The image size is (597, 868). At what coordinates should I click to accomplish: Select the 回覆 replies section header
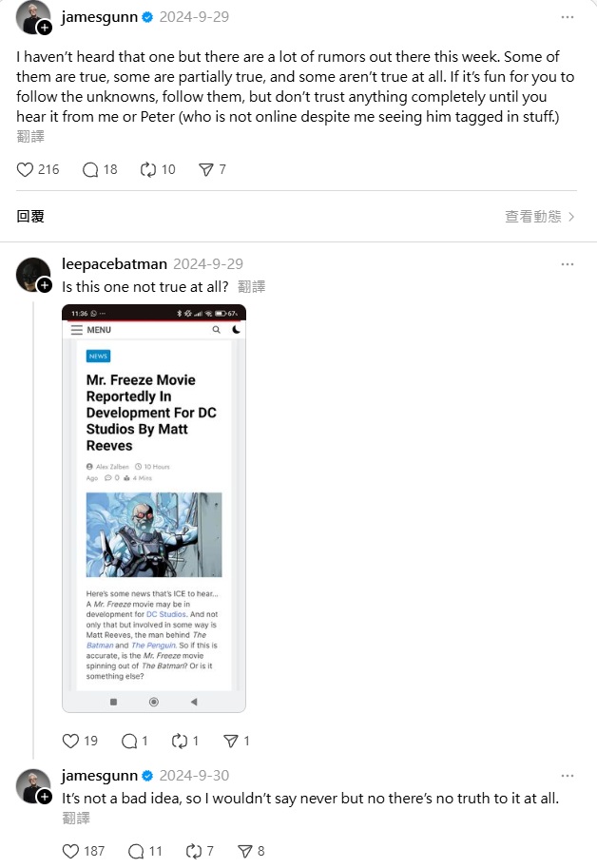pos(29,217)
